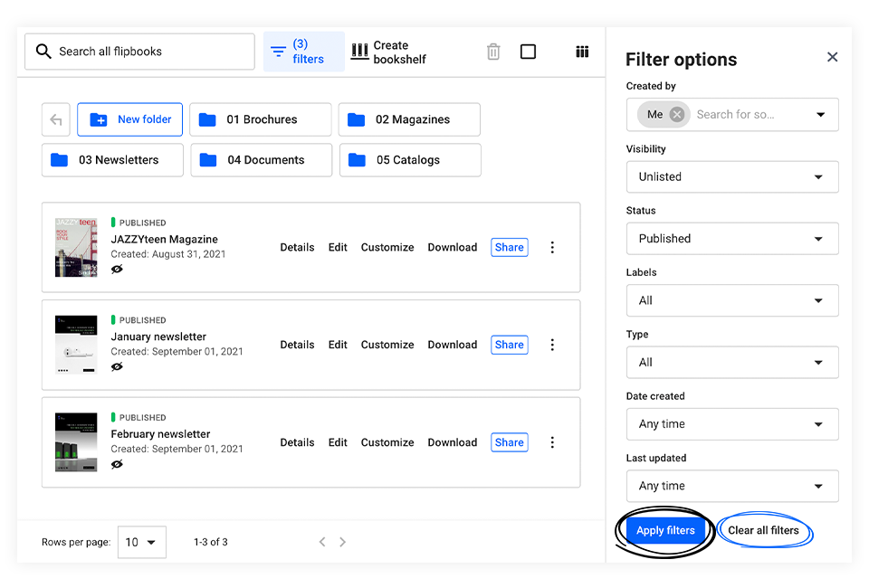Open Details for February newsletter
The height and width of the screenshot is (588, 869).
coord(297,442)
